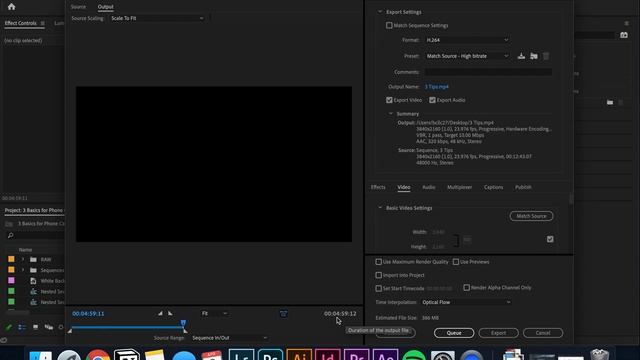The image size is (640, 360).
Task: Set Out Point marker icon under the preview
Action: (x=170, y=313)
